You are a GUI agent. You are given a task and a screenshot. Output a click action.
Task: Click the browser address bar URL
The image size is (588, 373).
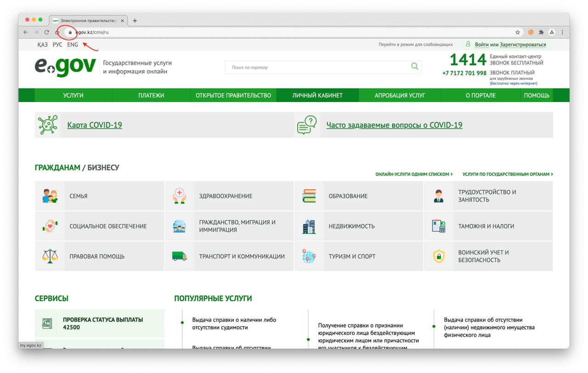point(92,32)
